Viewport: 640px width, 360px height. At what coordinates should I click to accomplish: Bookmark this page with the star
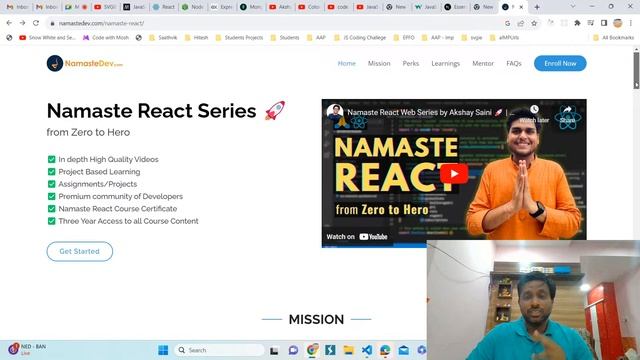534,23
